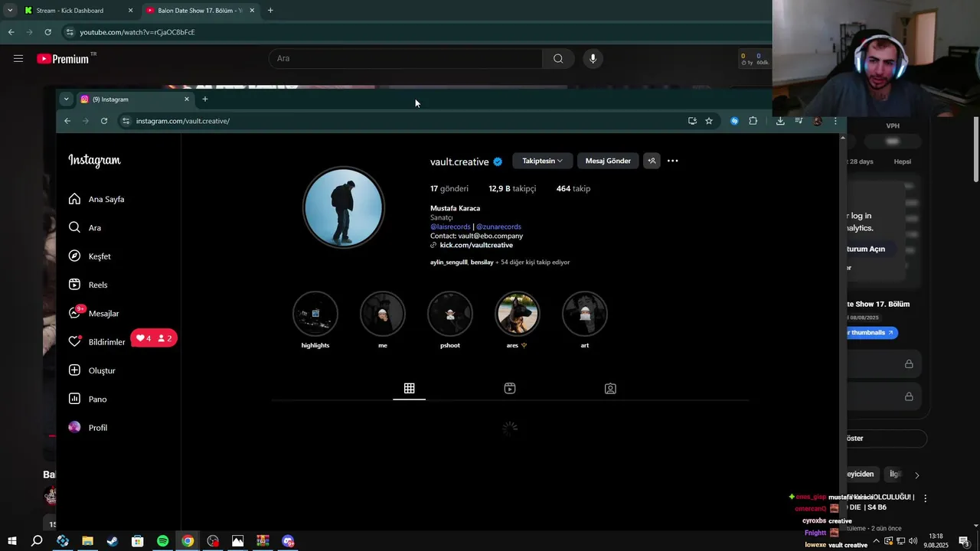This screenshot has height=551, width=980.
Task: Select the Hepsi filter in side panel
Action: pos(903,161)
